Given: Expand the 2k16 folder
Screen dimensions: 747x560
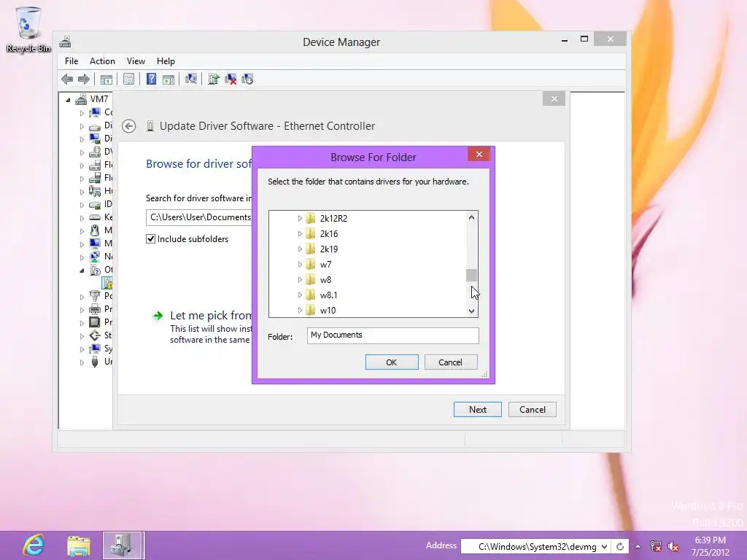Looking at the screenshot, I should (x=300, y=233).
